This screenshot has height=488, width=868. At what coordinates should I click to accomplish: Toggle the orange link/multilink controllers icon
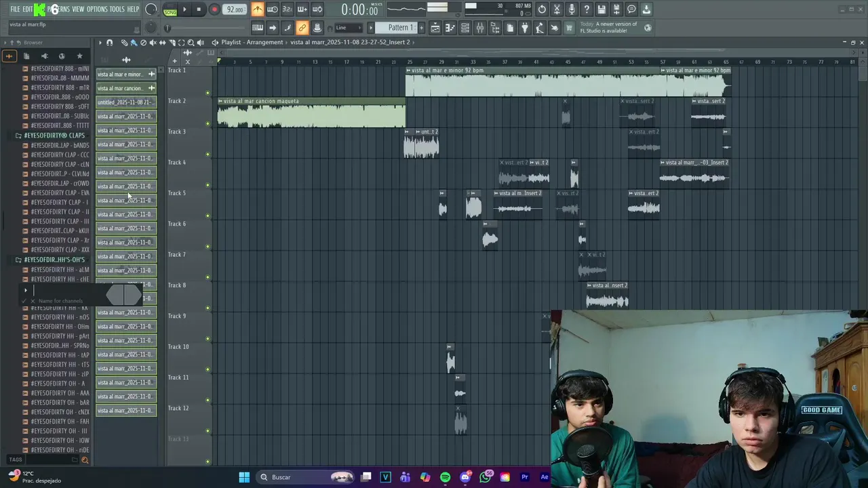tap(302, 28)
